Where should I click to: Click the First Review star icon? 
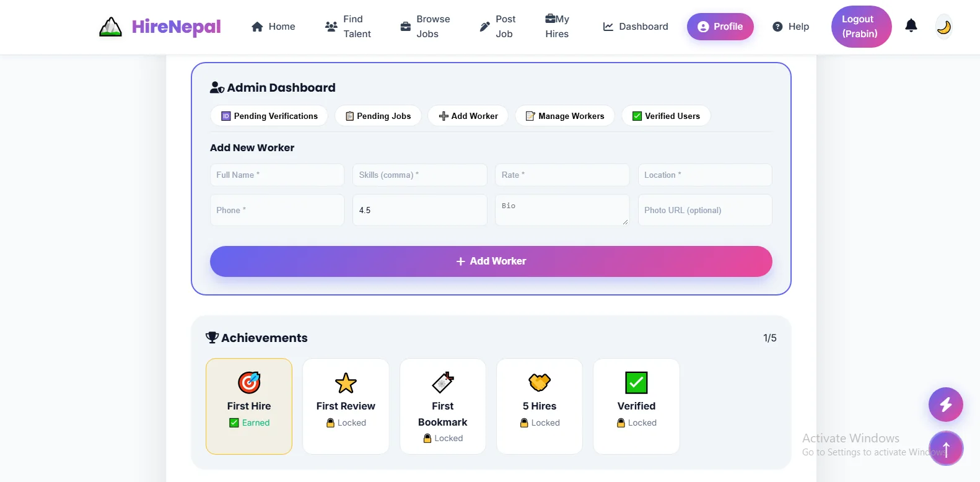pos(346,383)
